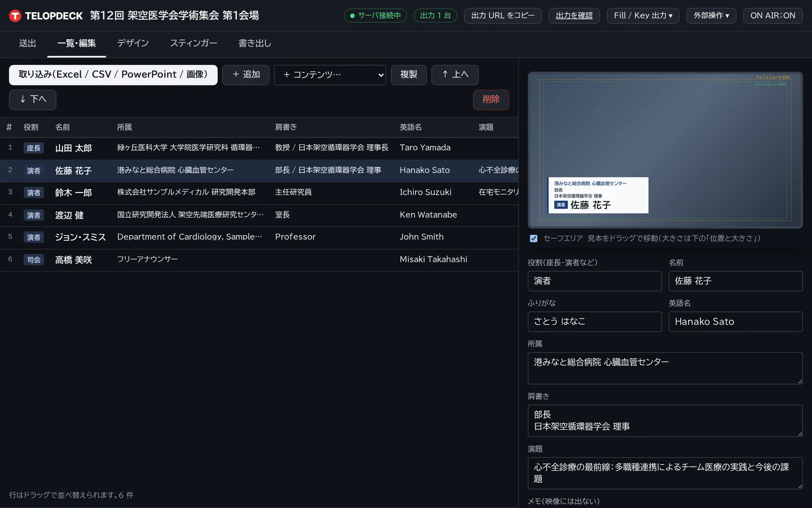812x508 pixels.
Task: Click the 肩書き column header
Action: tap(286, 127)
